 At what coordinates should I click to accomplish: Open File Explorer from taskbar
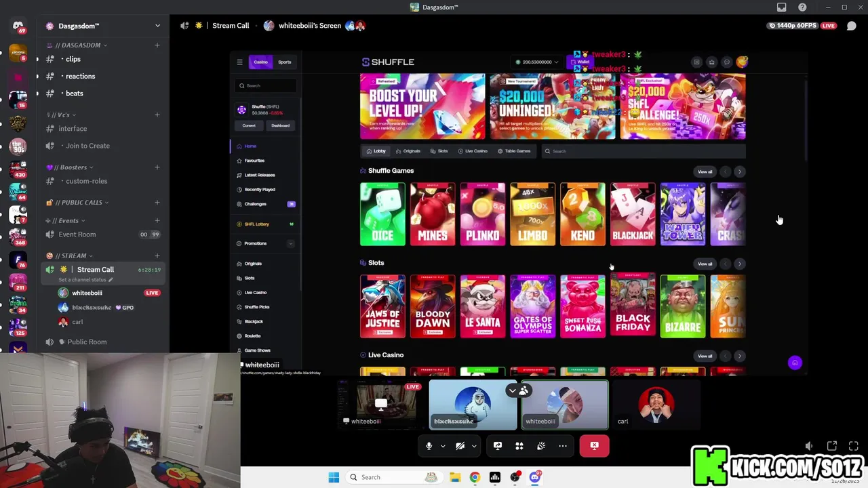point(454,477)
